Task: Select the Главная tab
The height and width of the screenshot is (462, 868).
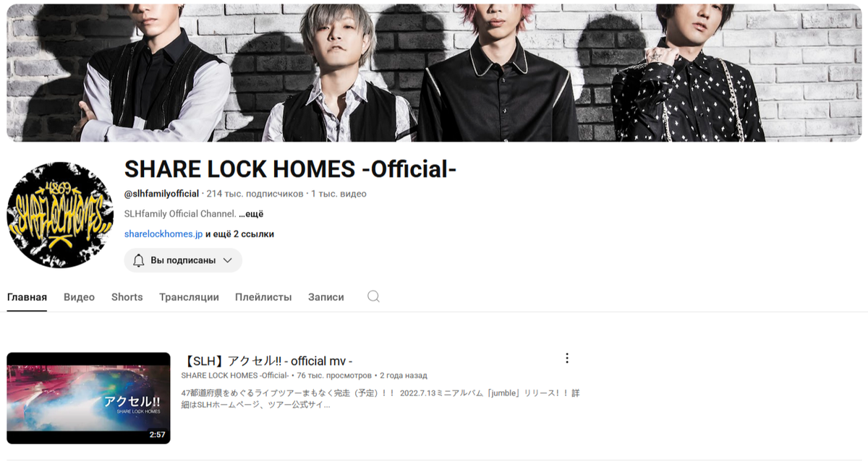Action: 27,297
